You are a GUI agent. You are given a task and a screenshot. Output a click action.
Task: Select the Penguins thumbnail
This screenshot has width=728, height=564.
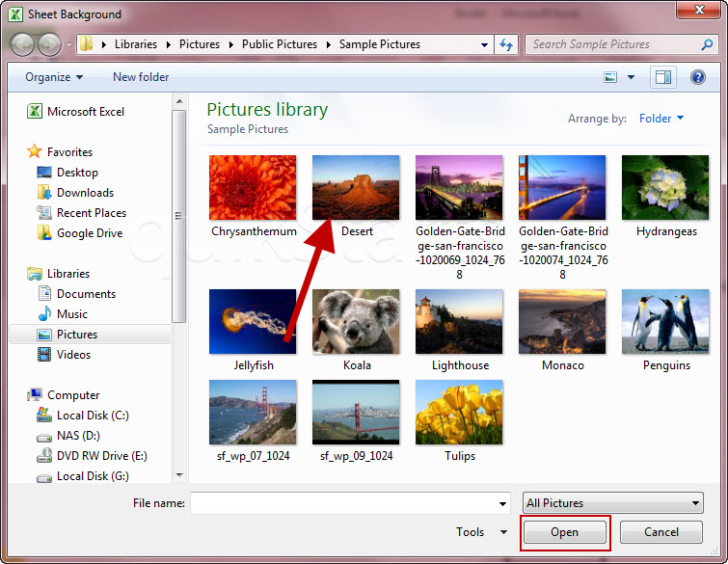pos(665,321)
